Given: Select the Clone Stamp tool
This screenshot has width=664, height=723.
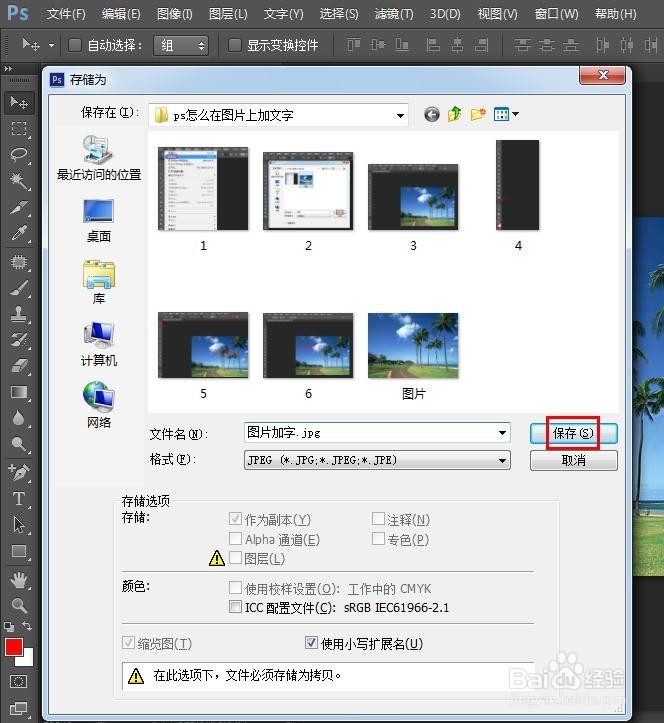Looking at the screenshot, I should click(19, 314).
